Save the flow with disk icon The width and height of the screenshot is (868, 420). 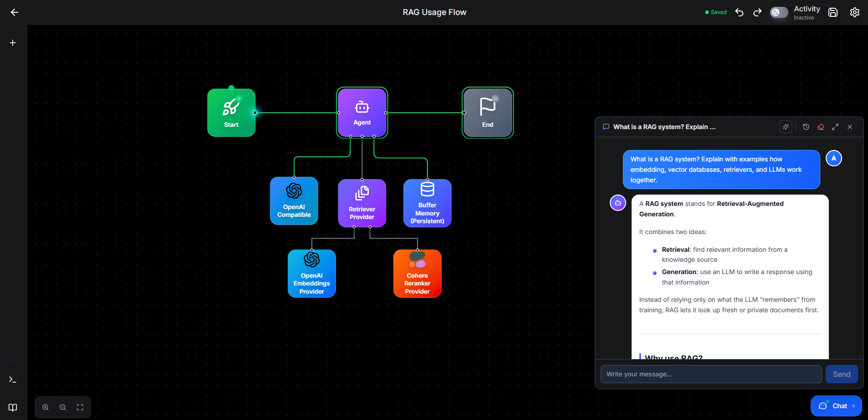(833, 12)
